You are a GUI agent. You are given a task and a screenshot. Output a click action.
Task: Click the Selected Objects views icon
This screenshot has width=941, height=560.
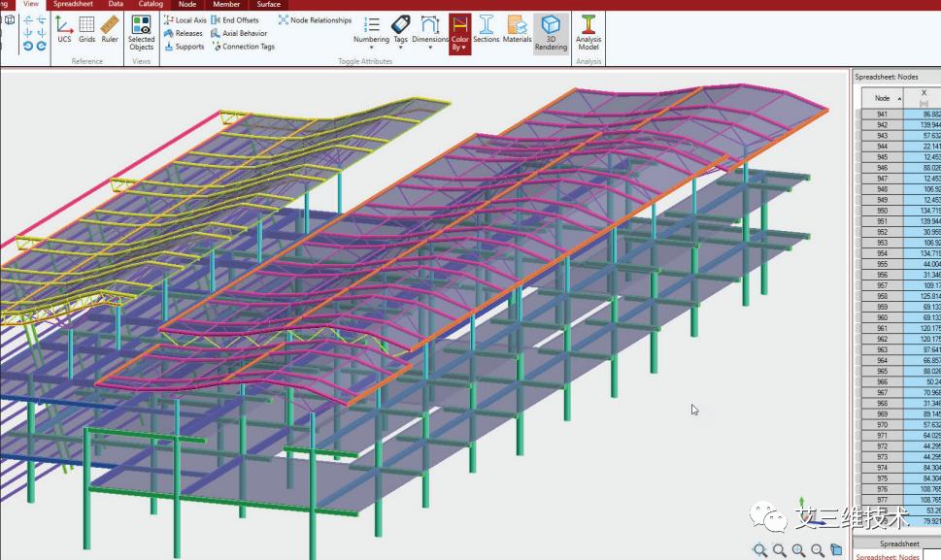click(x=140, y=31)
